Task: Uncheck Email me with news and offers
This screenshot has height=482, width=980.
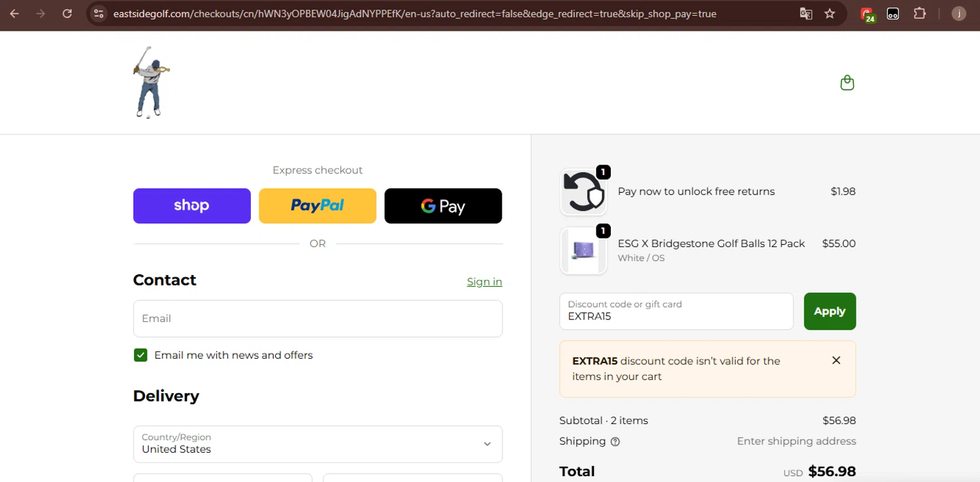Action: tap(140, 355)
